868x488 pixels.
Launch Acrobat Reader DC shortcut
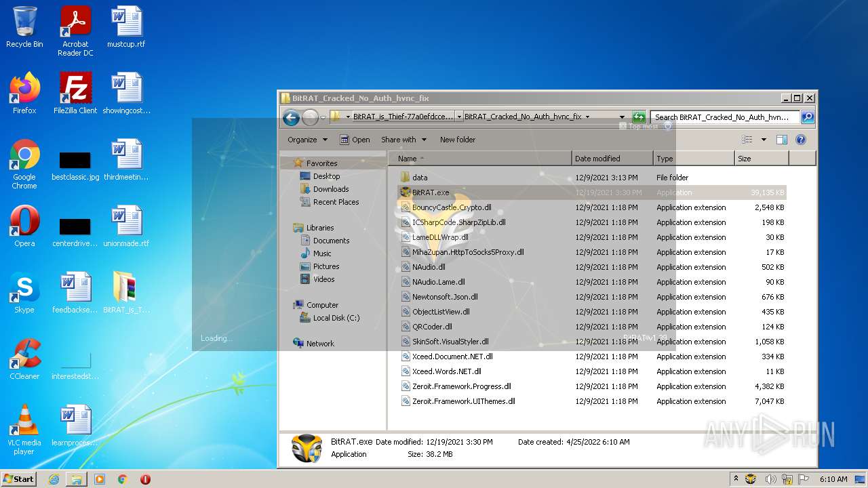coord(75,30)
